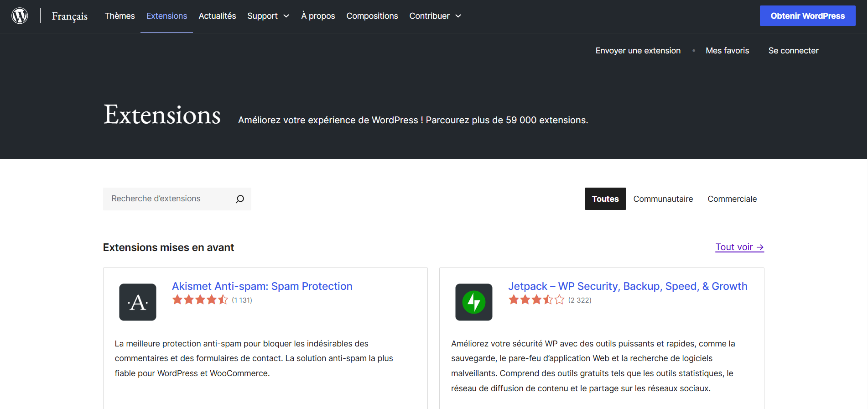Click Se connecter

(793, 51)
